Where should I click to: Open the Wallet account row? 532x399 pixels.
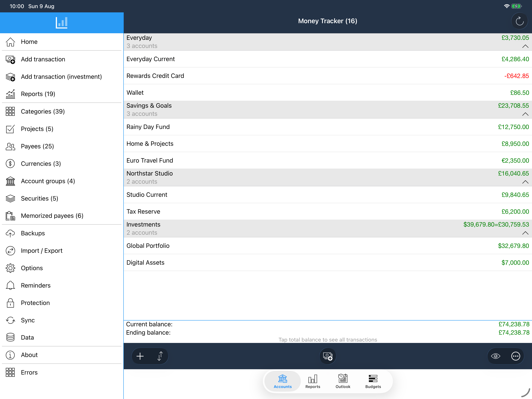click(x=328, y=93)
